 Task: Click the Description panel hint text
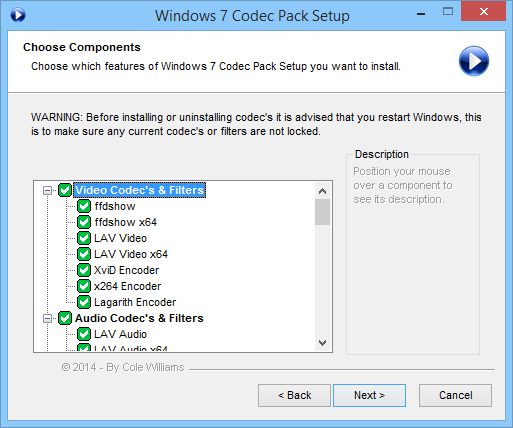pyautogui.click(x=403, y=185)
